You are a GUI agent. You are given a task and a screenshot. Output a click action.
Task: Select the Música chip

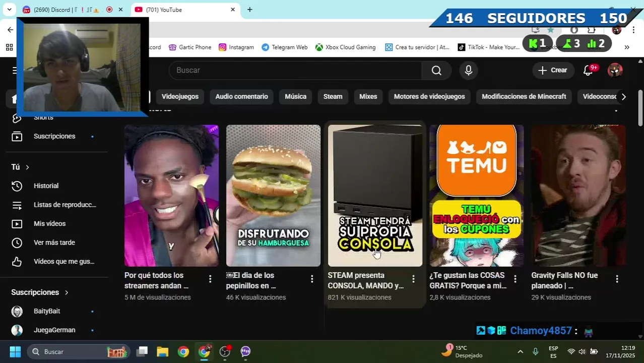pyautogui.click(x=295, y=97)
